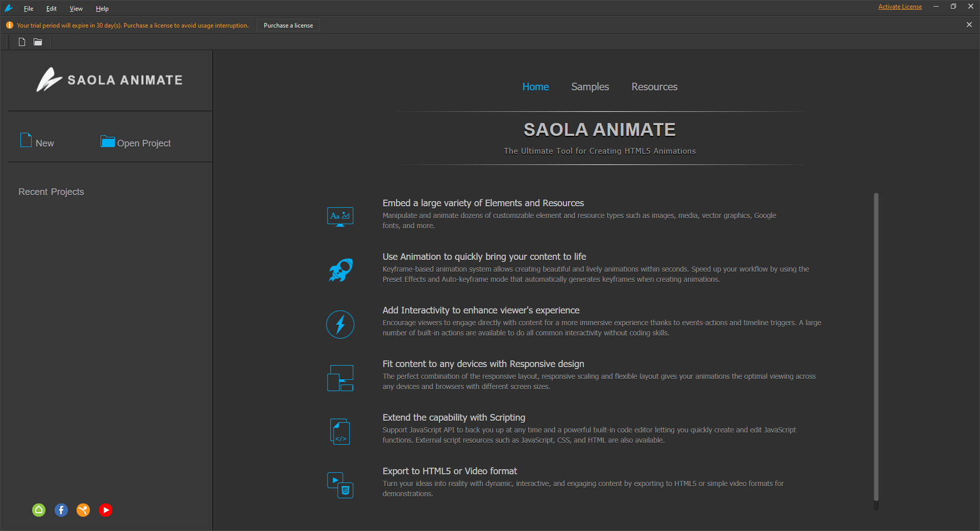The image size is (980, 531).
Task: Click 'Export to HTML5 or Video format' heading
Action: (450, 471)
